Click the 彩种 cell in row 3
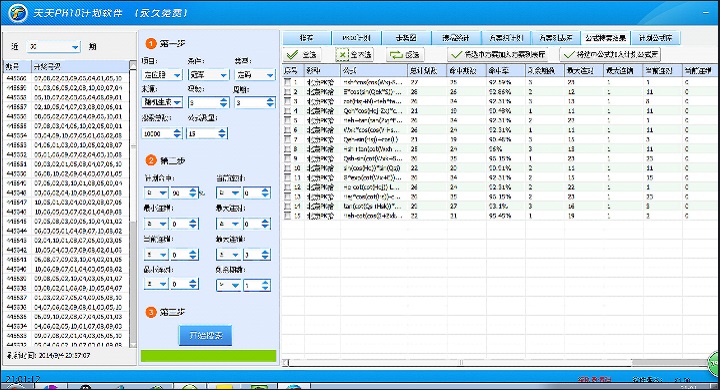The image size is (720, 390). [321, 101]
